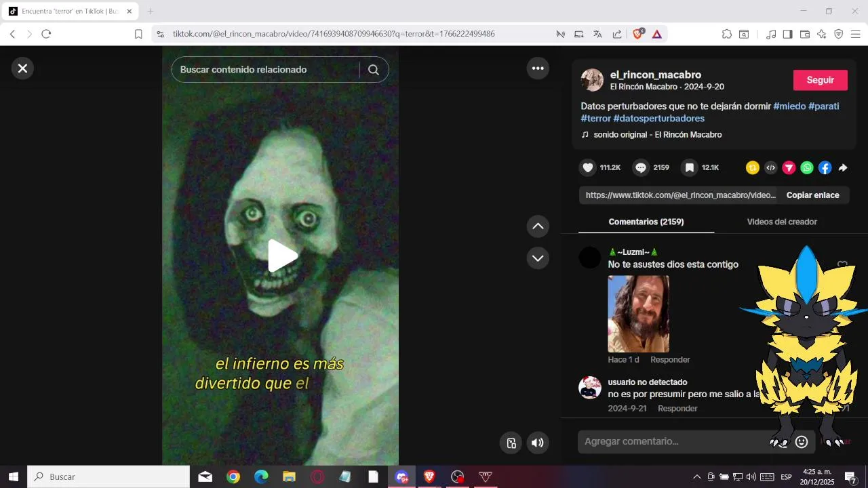
Task: Show hidden system tray icons chevron
Action: (x=697, y=477)
